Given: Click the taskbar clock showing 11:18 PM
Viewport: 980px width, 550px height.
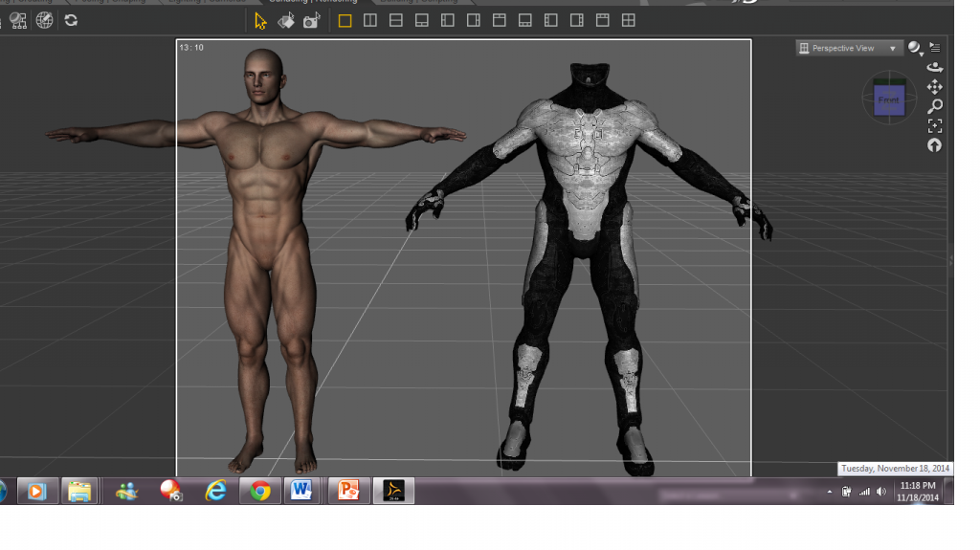Looking at the screenshot, I should click(x=917, y=492).
